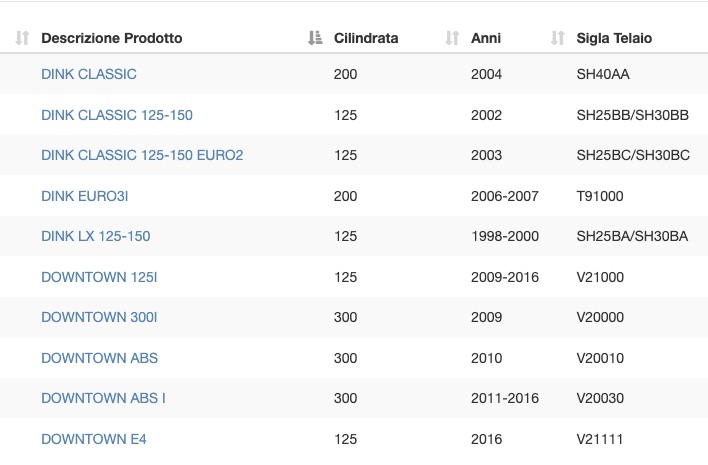
Task: Open the DINK CLASSIC link
Action: tap(88, 74)
